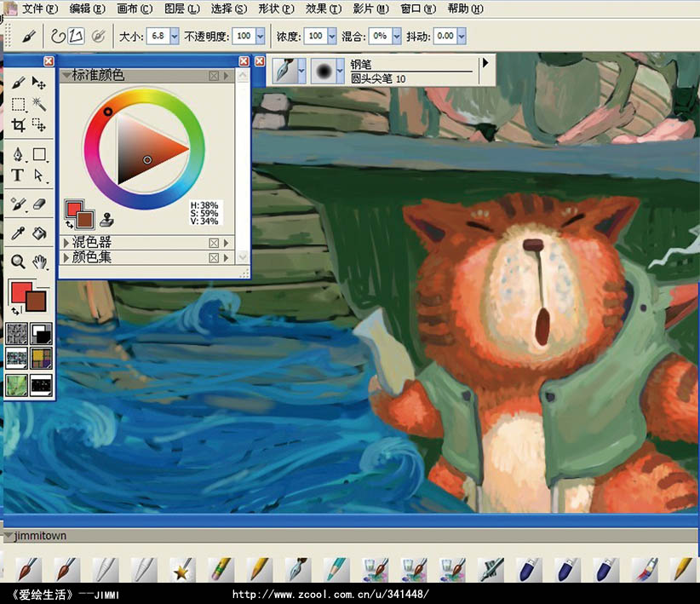Pick the star brush in jimmitown palette
Screen dimensions: 700x604
click(180, 568)
